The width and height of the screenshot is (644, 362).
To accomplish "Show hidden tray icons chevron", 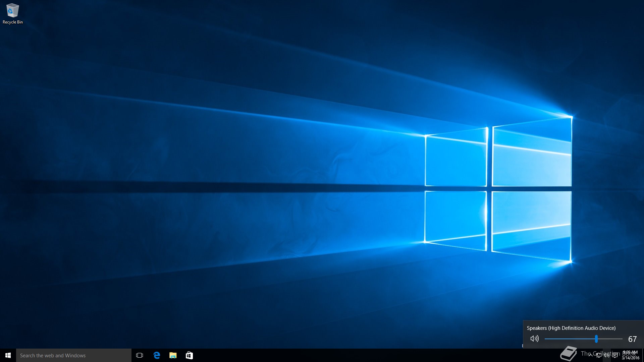I will [590, 356].
